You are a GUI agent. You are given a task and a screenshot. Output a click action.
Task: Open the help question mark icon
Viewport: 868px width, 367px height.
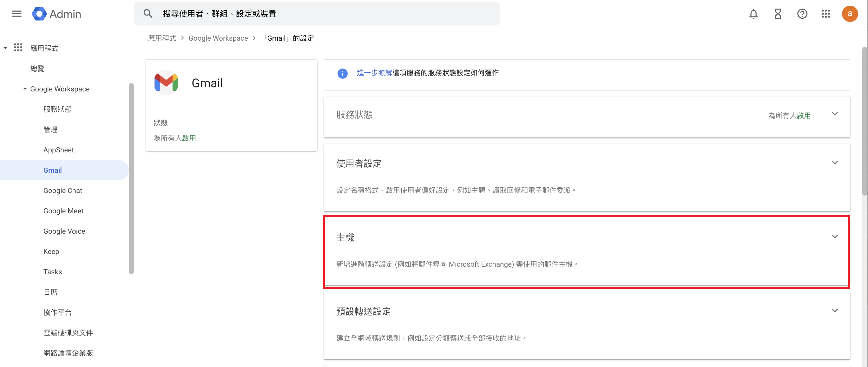tap(802, 14)
